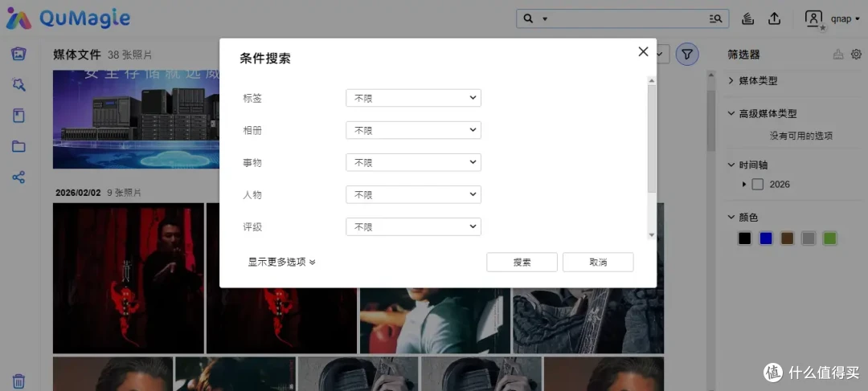The image size is (868, 391).
Task: Click the 2026/02/02 date heading
Action: [78, 193]
